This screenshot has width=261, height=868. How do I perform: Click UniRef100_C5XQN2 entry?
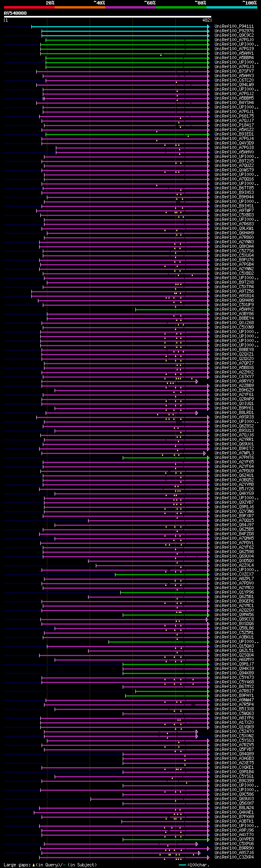tap(234, 736)
